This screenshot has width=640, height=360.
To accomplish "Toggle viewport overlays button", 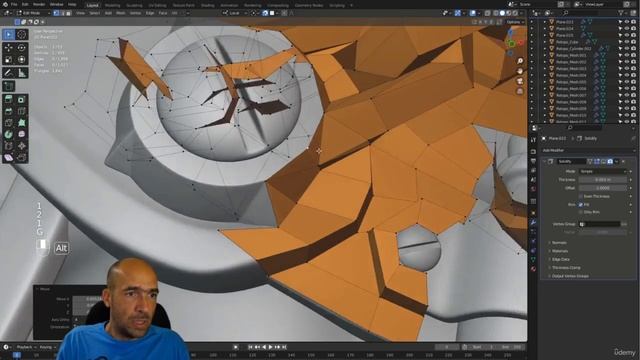I will tap(473, 13).
